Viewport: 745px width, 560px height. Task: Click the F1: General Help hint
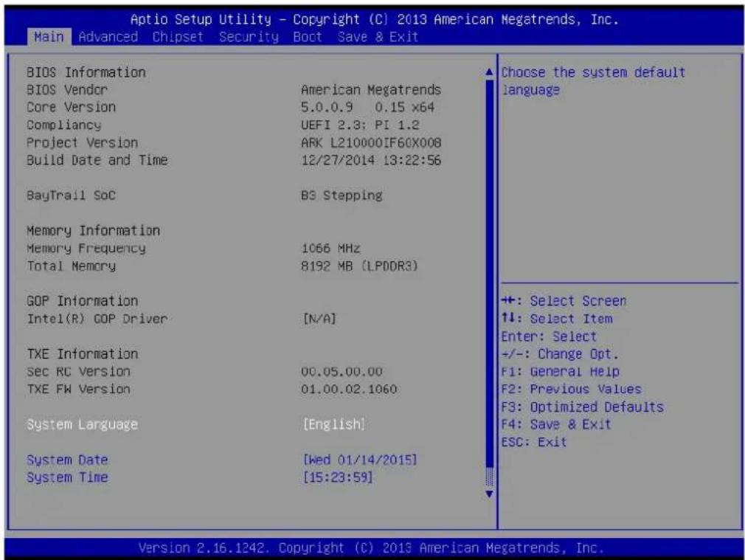(x=560, y=372)
